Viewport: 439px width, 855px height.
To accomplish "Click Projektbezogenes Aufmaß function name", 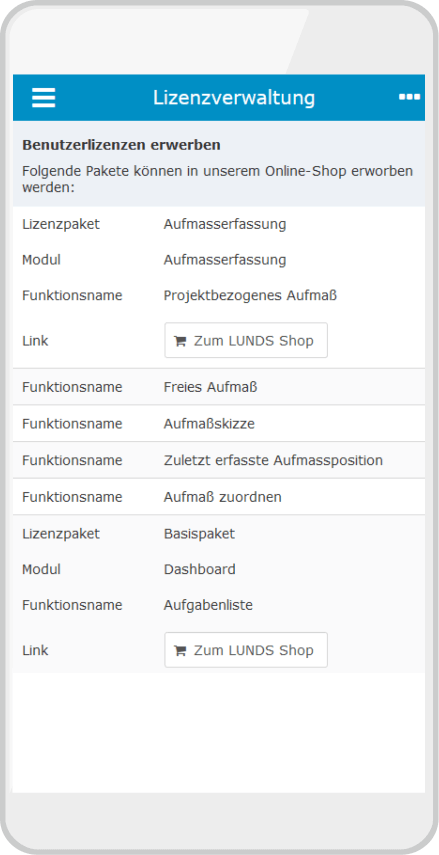I will coord(250,296).
